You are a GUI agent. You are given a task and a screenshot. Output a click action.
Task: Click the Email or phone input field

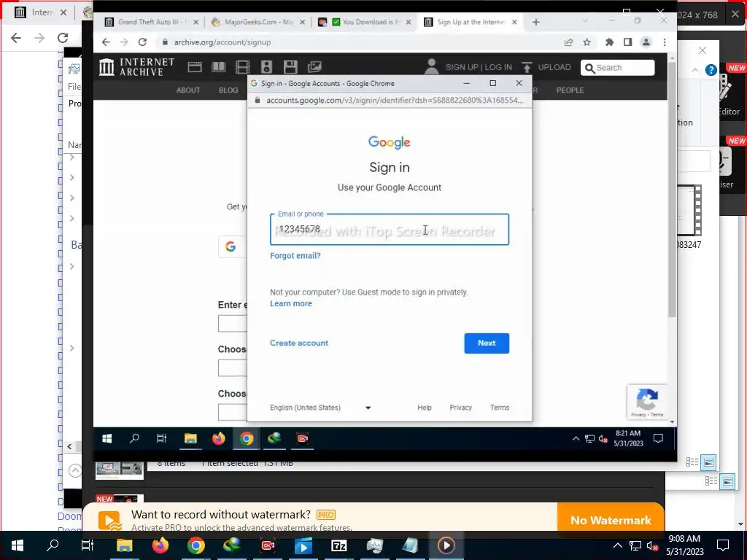tap(390, 230)
